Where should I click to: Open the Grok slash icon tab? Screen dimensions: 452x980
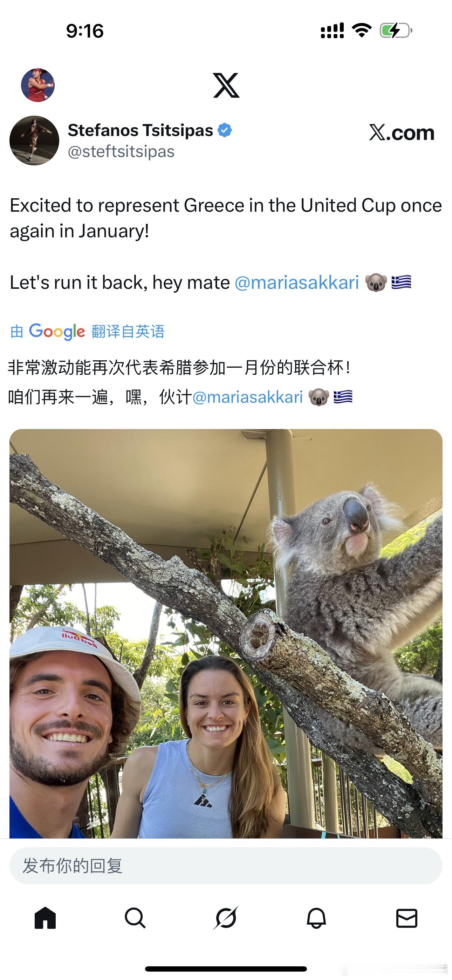(x=226, y=918)
